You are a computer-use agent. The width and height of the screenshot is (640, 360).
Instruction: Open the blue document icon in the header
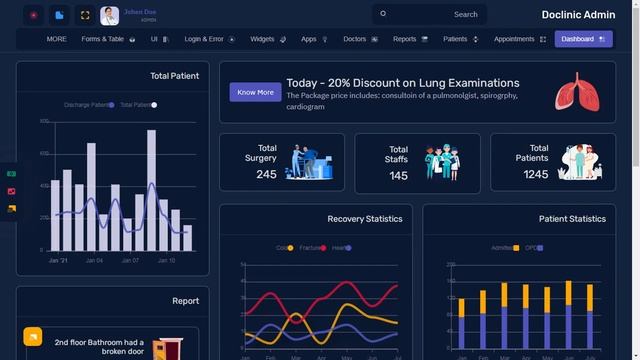click(59, 16)
